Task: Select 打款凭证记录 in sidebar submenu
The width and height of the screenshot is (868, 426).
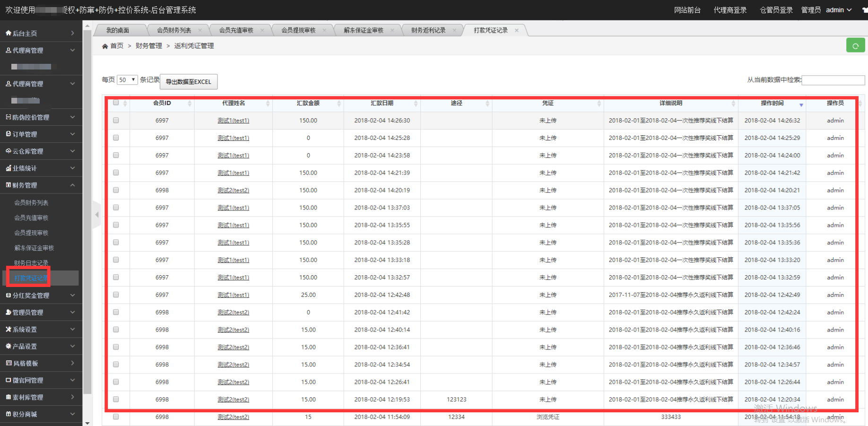Action: click(x=31, y=278)
